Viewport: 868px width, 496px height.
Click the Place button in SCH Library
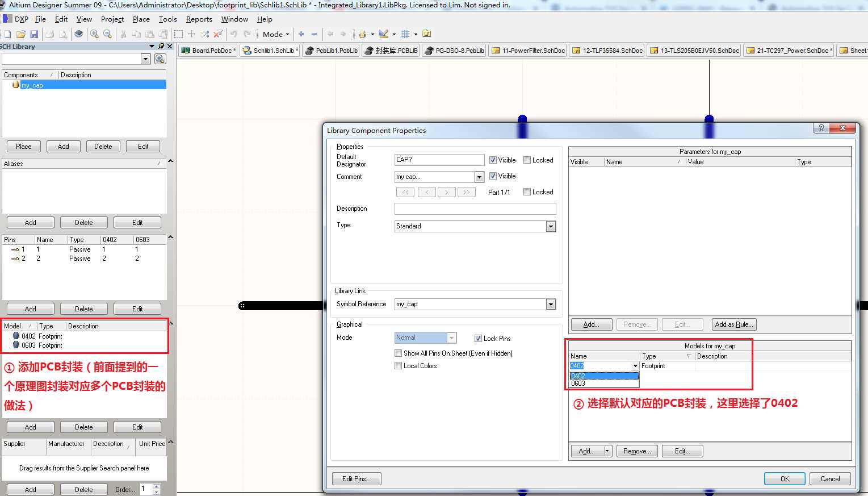[24, 147]
